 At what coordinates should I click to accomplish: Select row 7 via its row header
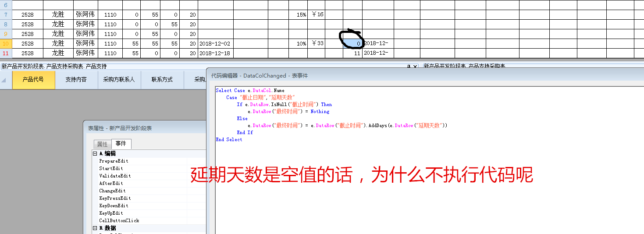[x=6, y=15]
